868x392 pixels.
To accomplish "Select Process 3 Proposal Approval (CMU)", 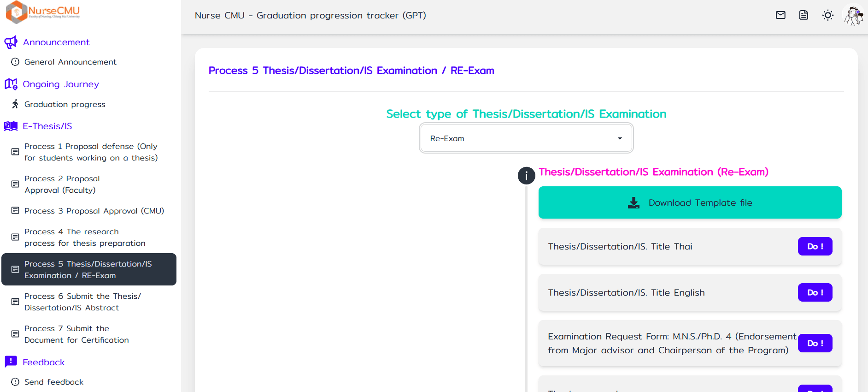I will (94, 211).
